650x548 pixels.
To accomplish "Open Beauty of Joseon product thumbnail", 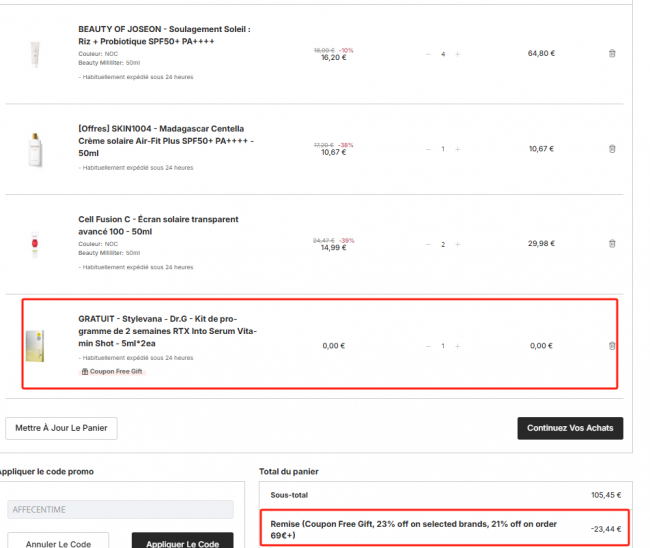I will pyautogui.click(x=35, y=54).
